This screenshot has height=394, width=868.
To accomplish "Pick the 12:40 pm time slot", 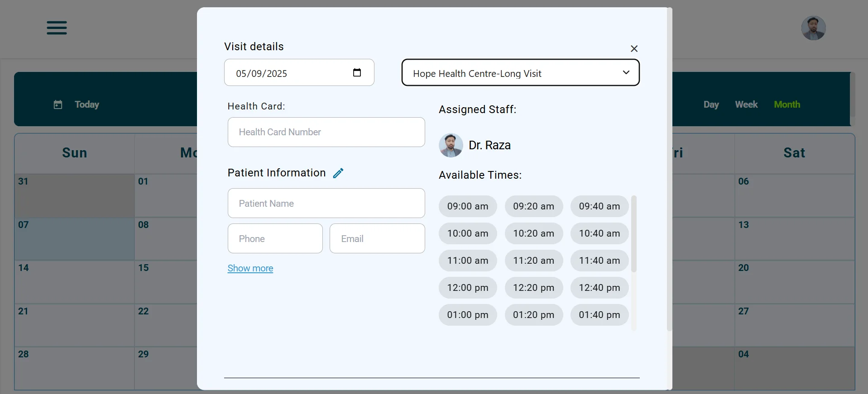I will [599, 288].
